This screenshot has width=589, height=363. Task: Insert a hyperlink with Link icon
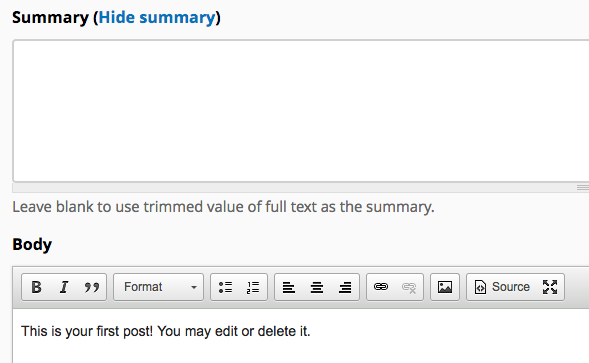[x=381, y=287]
